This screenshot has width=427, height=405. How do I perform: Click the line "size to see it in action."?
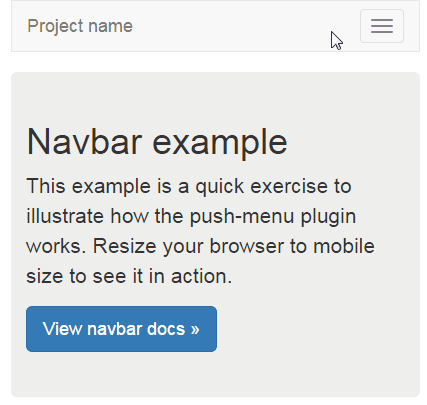point(129,276)
